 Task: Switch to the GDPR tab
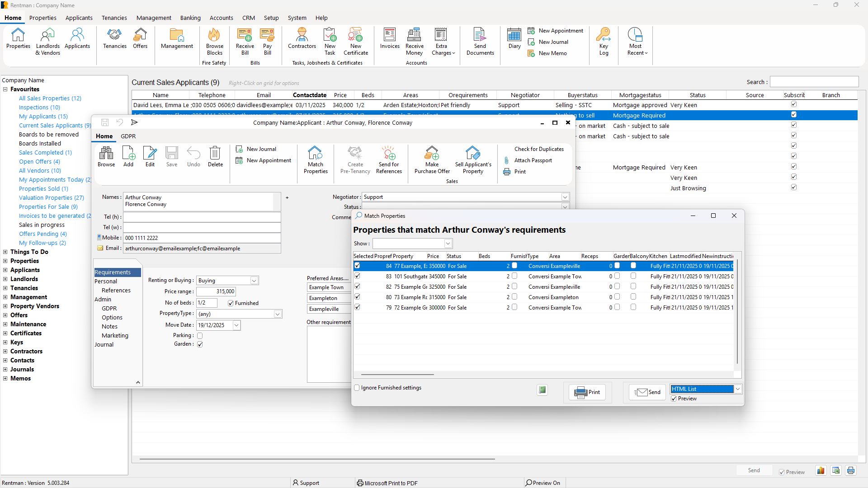pos(128,136)
